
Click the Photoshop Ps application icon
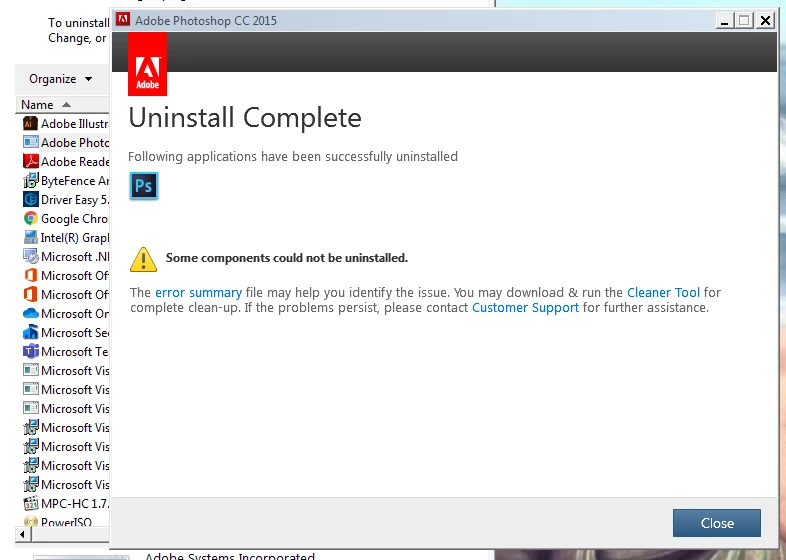coord(144,186)
